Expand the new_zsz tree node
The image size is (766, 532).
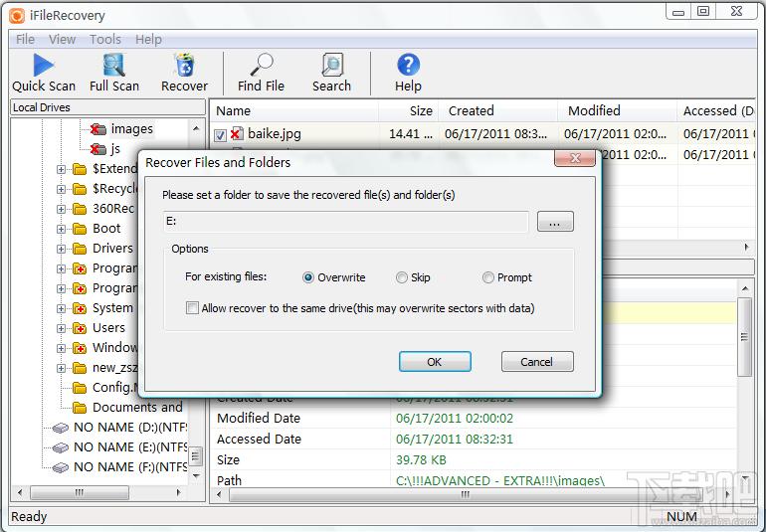[61, 368]
